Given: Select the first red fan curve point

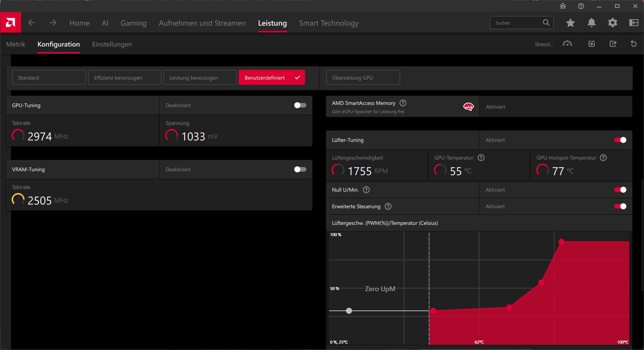Looking at the screenshot, I should [433, 311].
